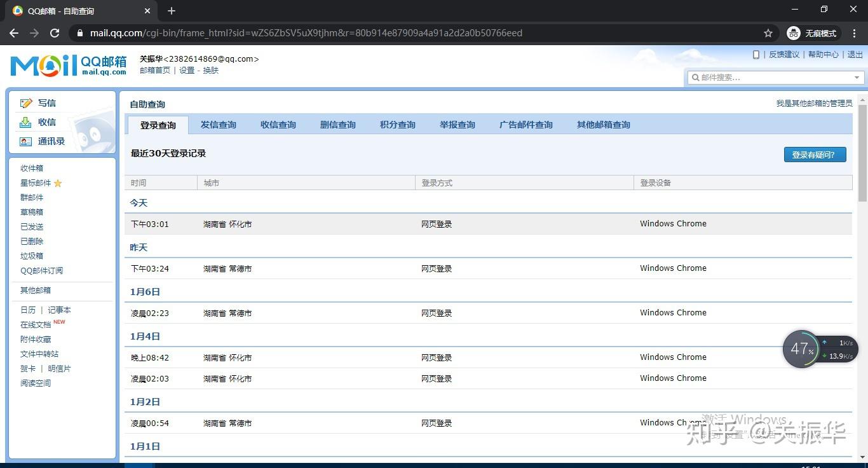Screen dimensions: 868x468
Task: Click 登录有疑问? button
Action: pyautogui.click(x=815, y=155)
